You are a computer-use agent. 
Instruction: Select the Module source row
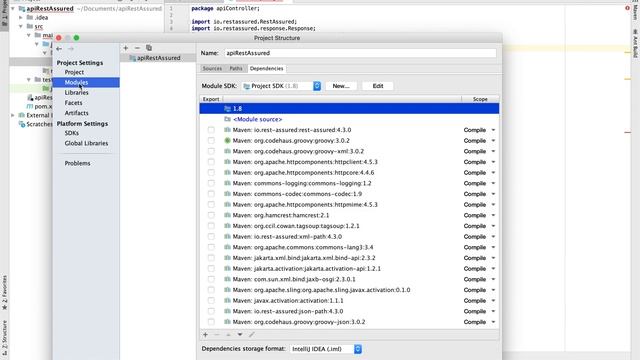coord(349,119)
